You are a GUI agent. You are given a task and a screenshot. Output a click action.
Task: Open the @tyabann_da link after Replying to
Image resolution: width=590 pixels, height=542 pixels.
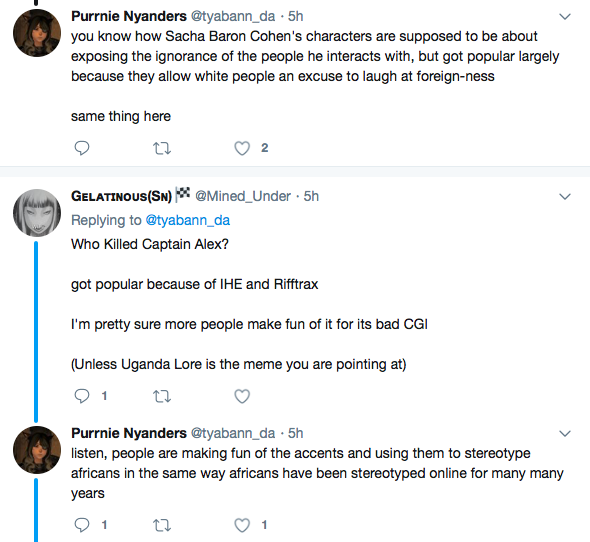click(187, 220)
